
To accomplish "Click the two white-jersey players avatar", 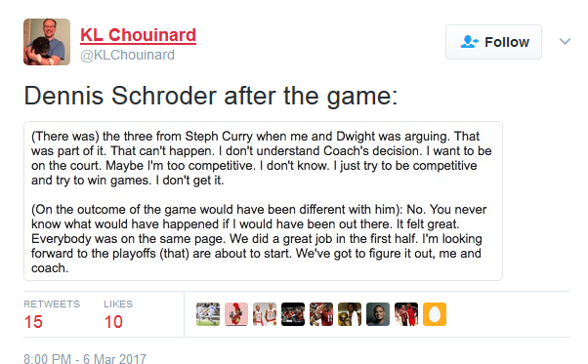I will tap(265, 314).
